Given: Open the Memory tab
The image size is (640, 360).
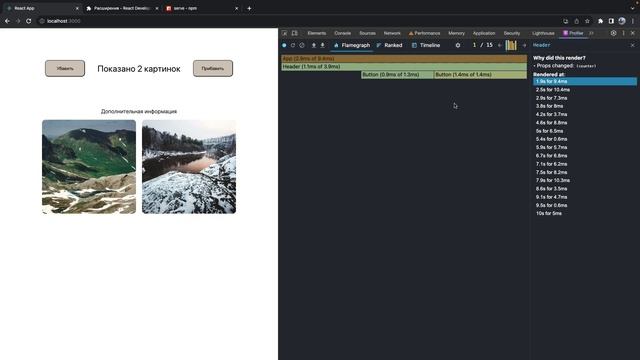Looking at the screenshot, I should [456, 33].
